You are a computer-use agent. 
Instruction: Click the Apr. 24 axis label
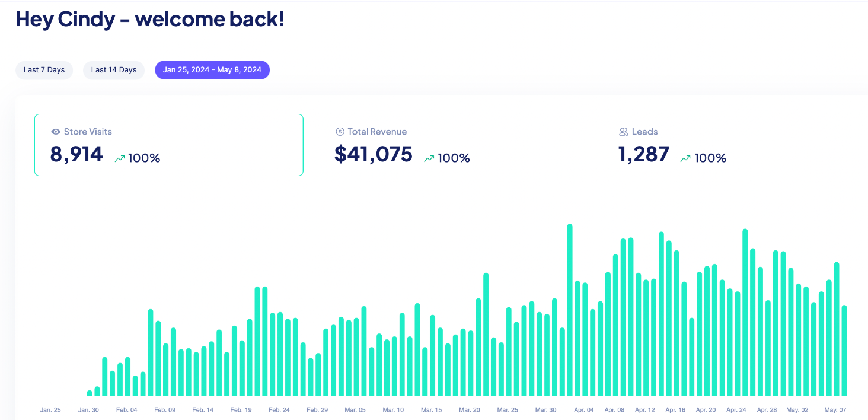pos(736,410)
